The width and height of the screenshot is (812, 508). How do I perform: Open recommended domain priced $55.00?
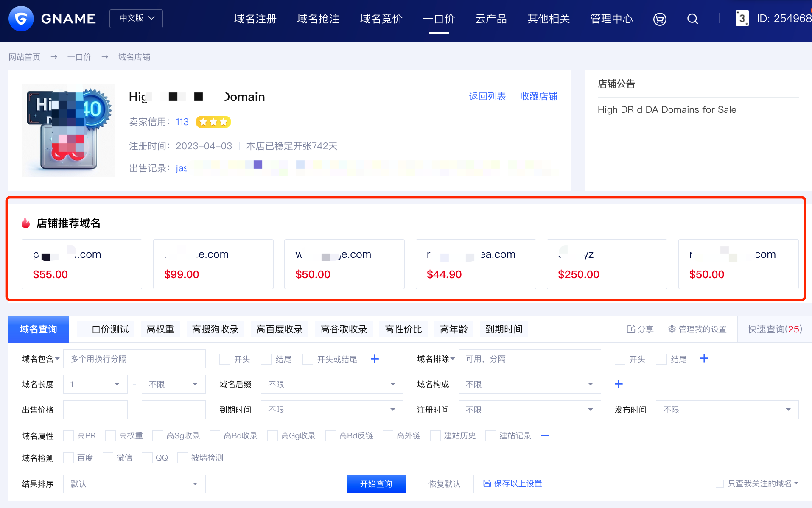(82, 264)
